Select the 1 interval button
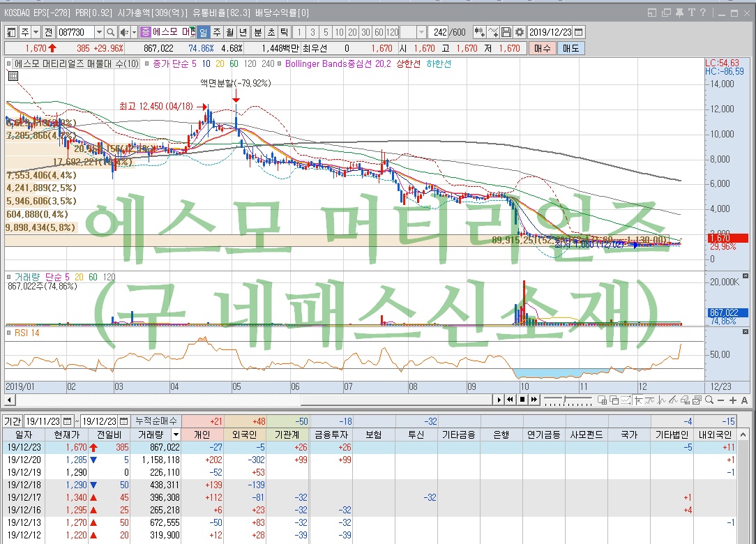 pos(299,32)
